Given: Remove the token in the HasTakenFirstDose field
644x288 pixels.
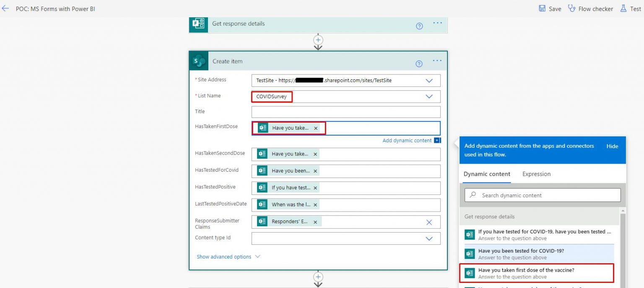Looking at the screenshot, I should click(316, 128).
